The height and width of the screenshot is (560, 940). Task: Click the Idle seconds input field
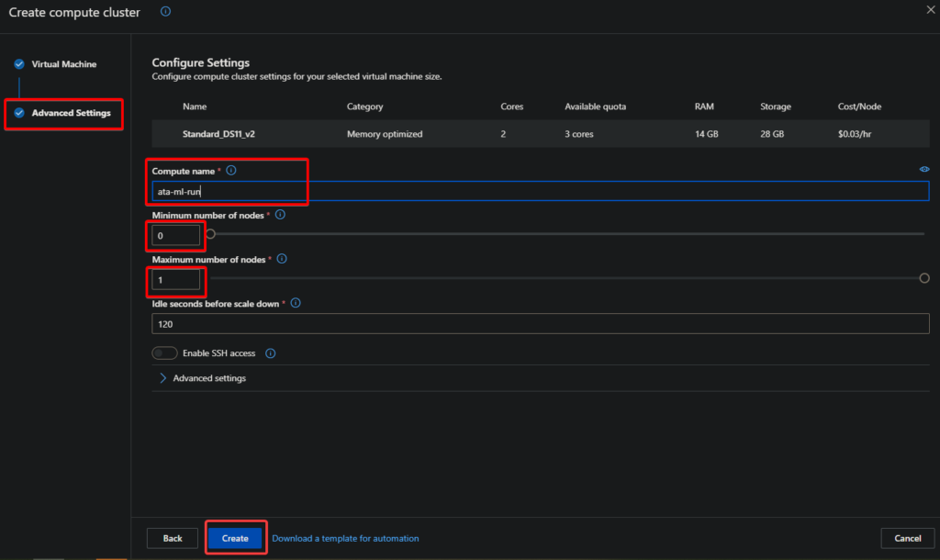540,323
